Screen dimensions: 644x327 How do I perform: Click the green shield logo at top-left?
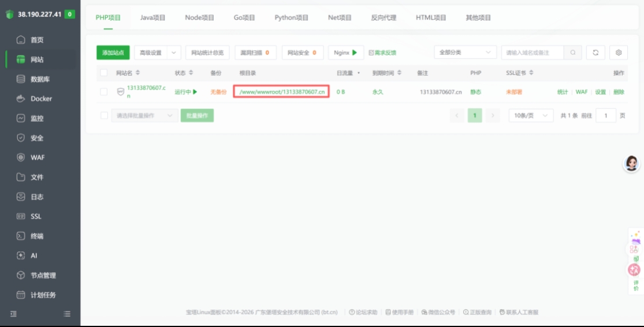(x=9, y=14)
